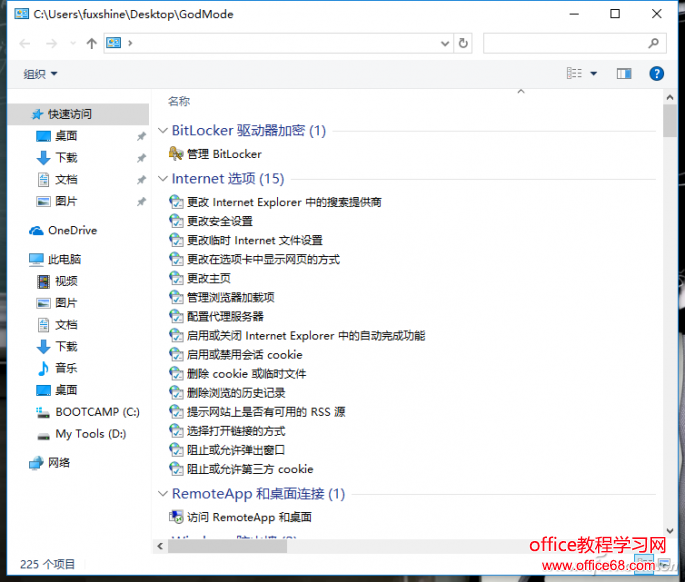Open 配置代理服务器 entry

pos(225,316)
